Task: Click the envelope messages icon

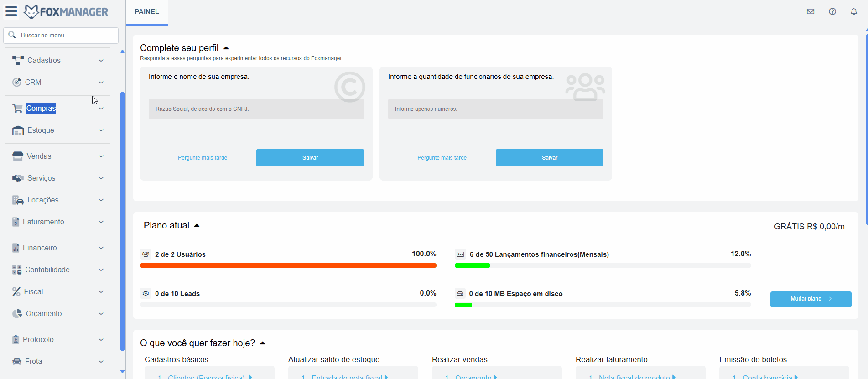Action: [811, 11]
